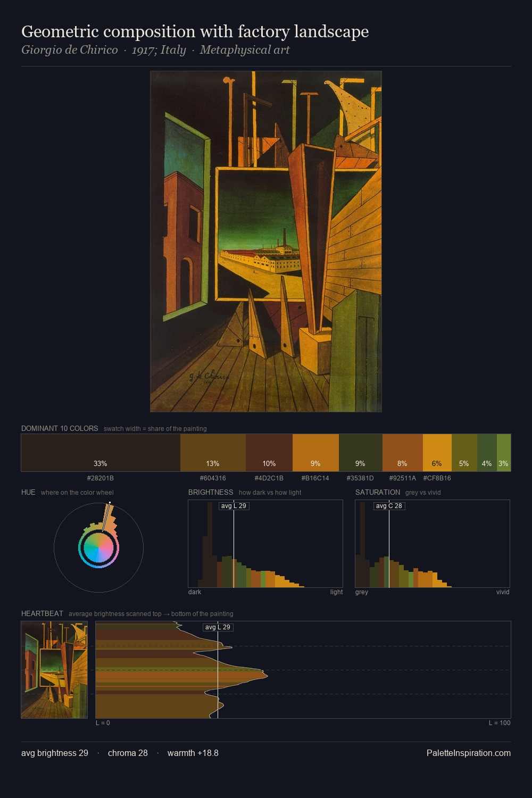Image resolution: width=532 pixels, height=798 pixels.
Task: Select the 9% orange swatch #B16C14
Action: click(315, 453)
